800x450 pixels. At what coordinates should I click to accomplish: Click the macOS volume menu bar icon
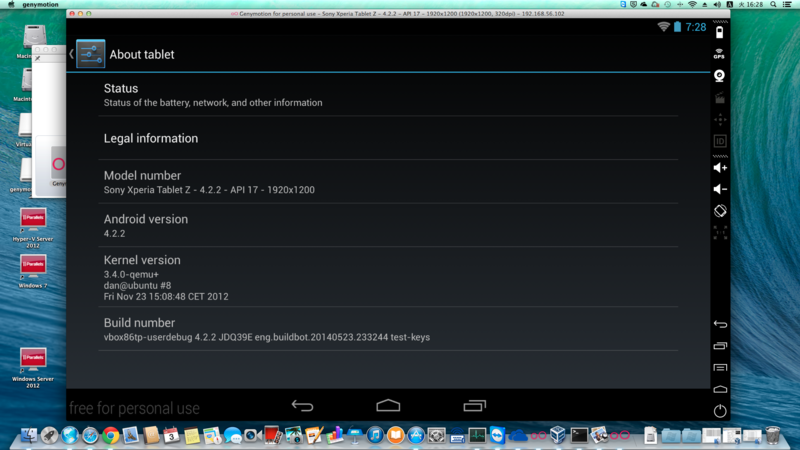(x=717, y=4)
